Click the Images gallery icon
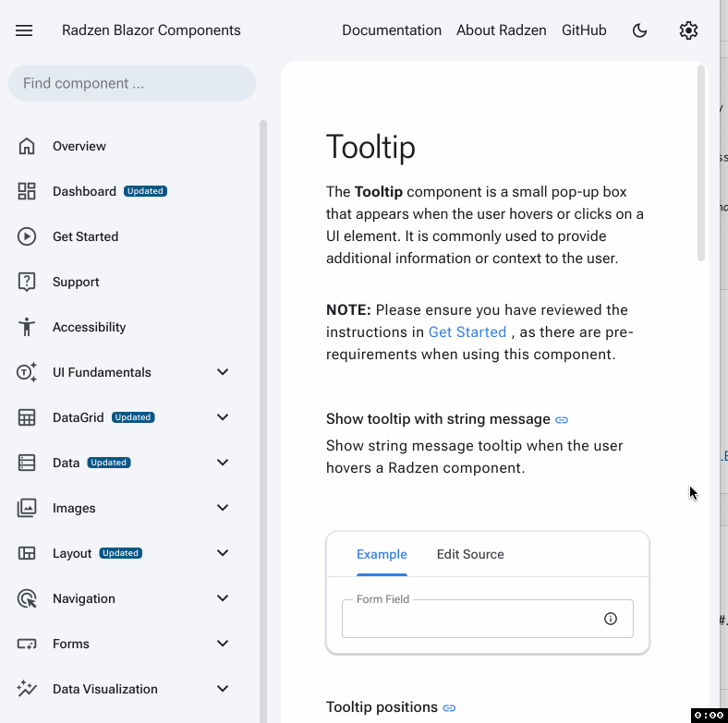The image size is (728, 723). coord(27,508)
